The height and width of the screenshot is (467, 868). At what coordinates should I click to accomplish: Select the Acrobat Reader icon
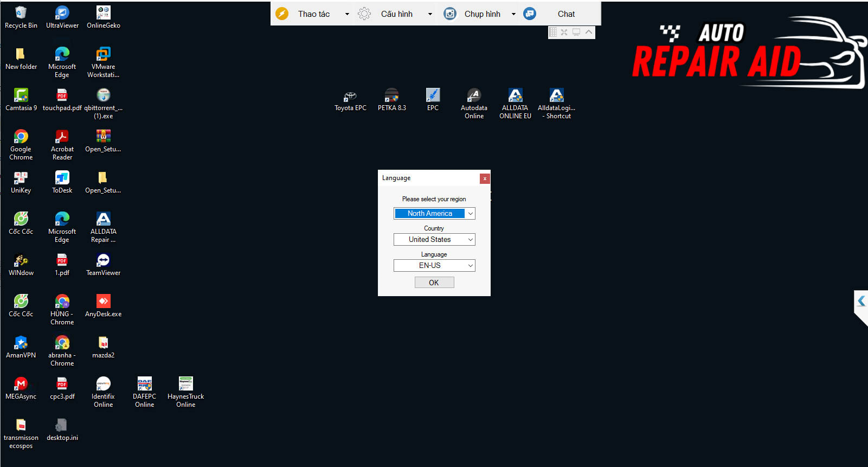(62, 145)
